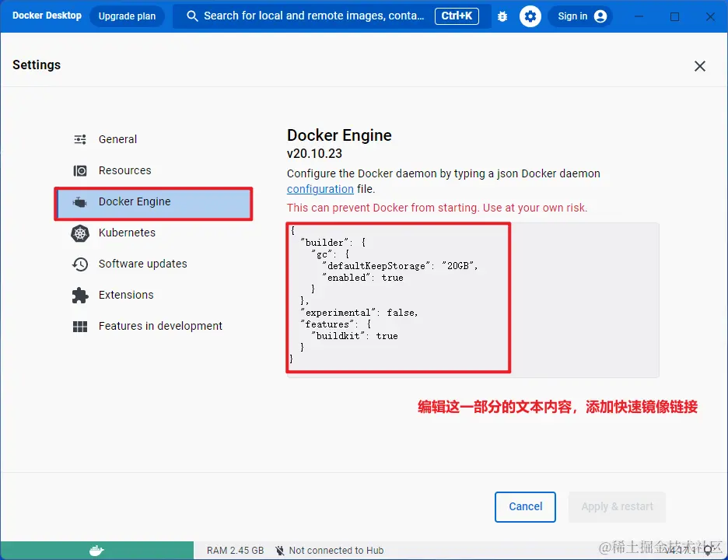728x560 pixels.
Task: Open the Extensions settings section
Action: [153, 295]
